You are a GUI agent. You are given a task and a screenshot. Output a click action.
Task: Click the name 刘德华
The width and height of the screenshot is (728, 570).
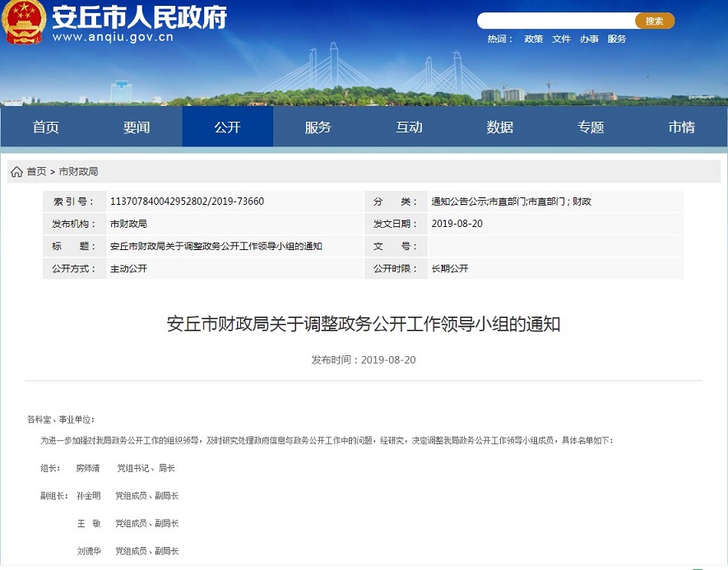click(x=89, y=551)
